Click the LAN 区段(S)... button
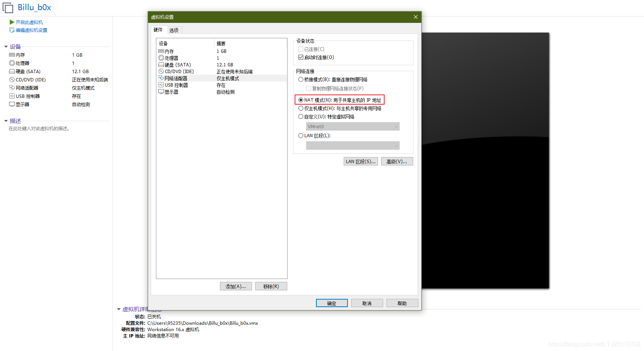The image size is (644, 351). pyautogui.click(x=361, y=162)
